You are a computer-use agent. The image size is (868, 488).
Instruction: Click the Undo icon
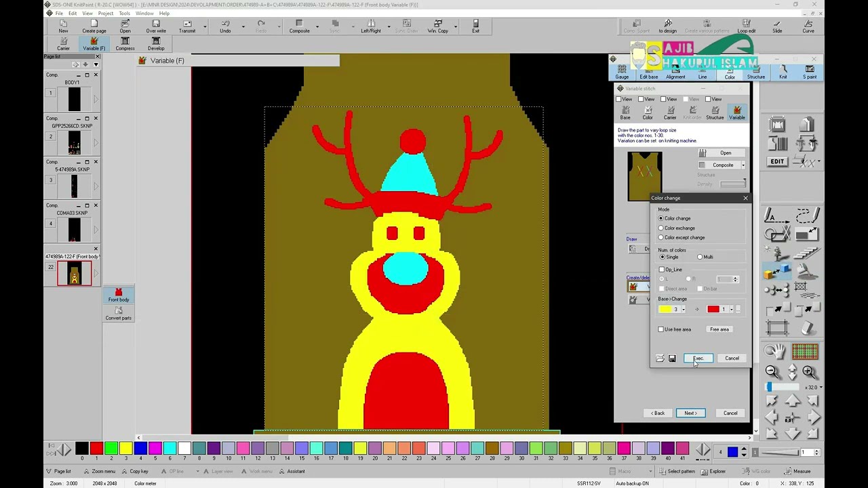pyautogui.click(x=225, y=26)
